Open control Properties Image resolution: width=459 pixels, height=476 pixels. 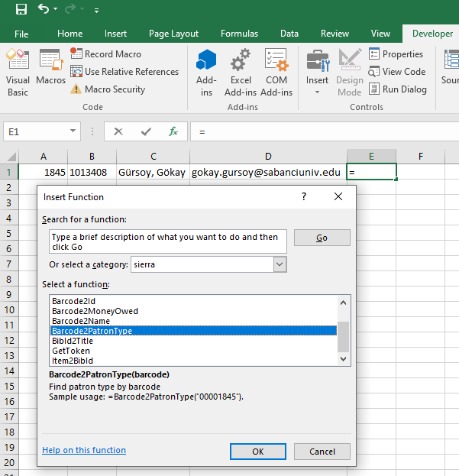tap(396, 53)
